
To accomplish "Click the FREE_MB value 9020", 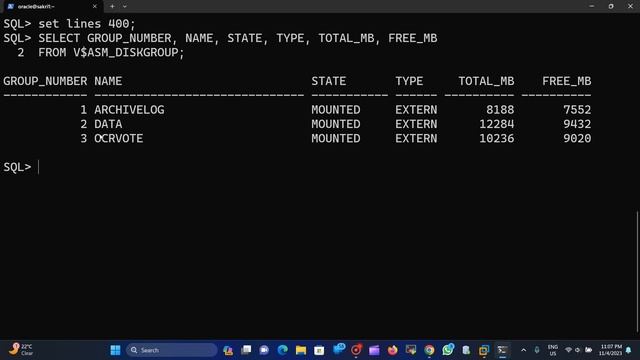I will coord(577,138).
